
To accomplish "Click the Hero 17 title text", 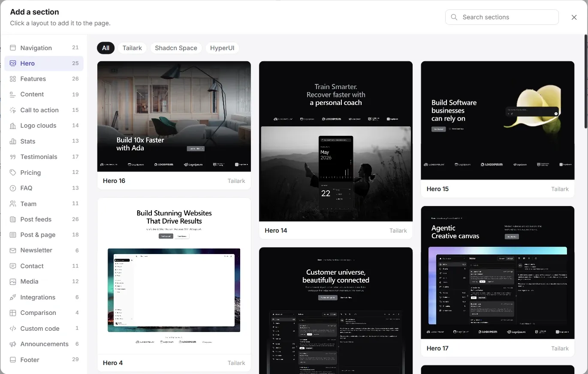I will [x=437, y=348].
